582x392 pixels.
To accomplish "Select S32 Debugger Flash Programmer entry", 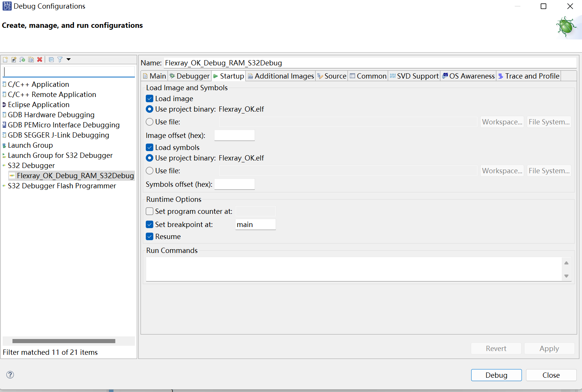I will [x=62, y=186].
